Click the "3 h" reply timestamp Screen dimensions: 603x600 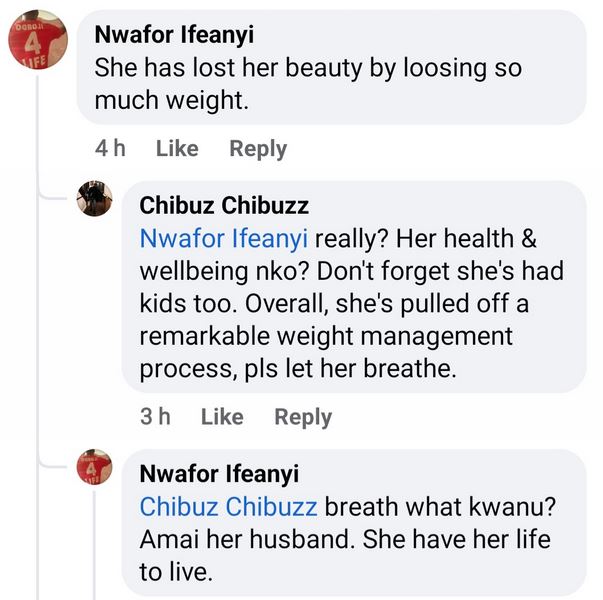[x=155, y=417]
